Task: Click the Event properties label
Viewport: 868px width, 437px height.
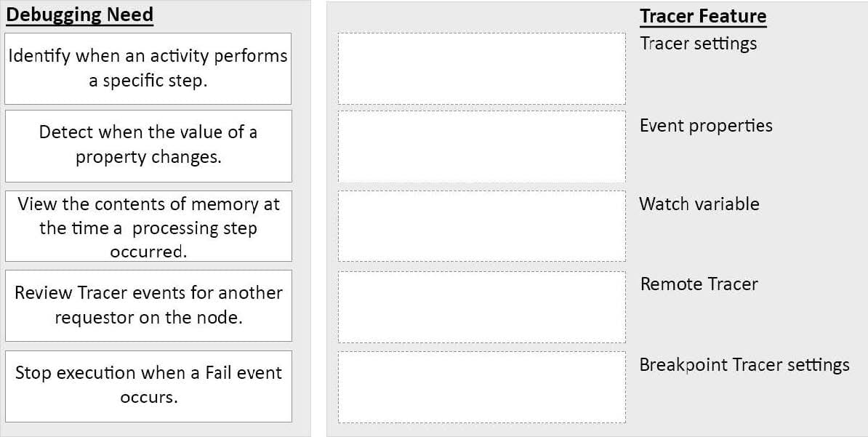Action: click(706, 126)
